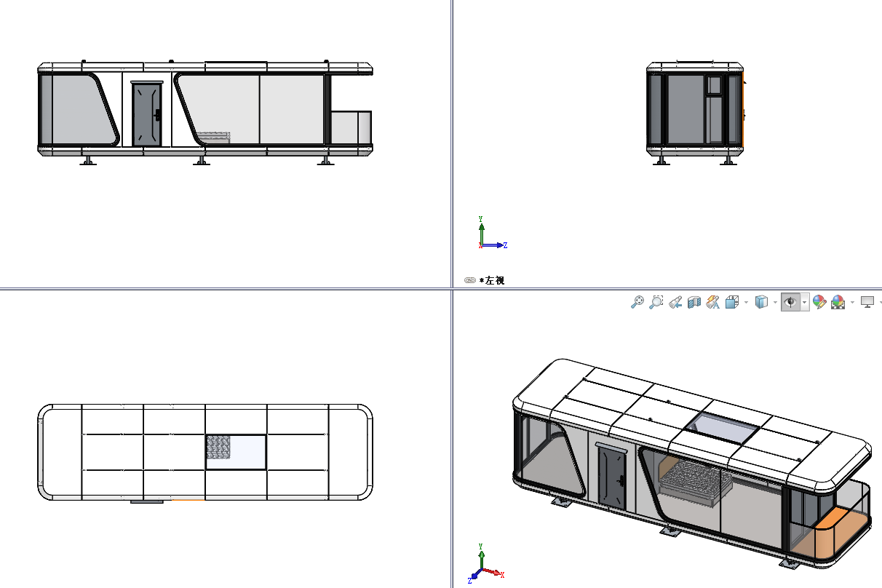This screenshot has height=588, width=882.
Task: Expand the Hide/Show Items dropdown arrow
Action: 805,302
